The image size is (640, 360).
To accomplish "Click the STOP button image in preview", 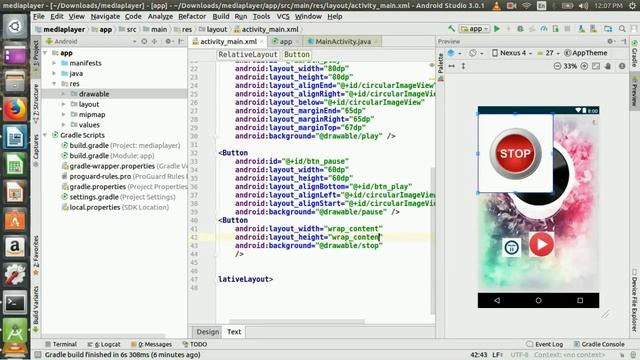I will [515, 153].
